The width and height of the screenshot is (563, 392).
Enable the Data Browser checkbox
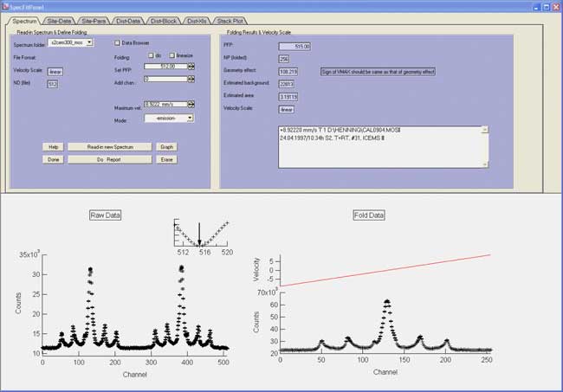click(118, 42)
